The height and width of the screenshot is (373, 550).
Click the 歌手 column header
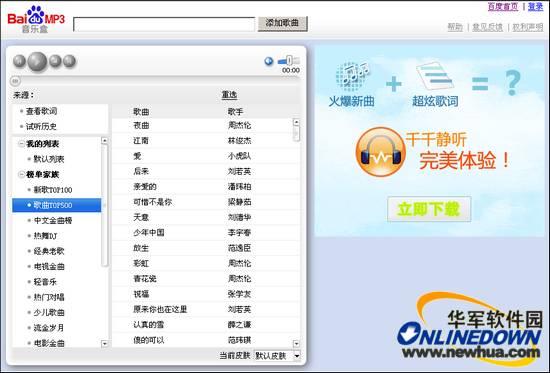point(235,112)
